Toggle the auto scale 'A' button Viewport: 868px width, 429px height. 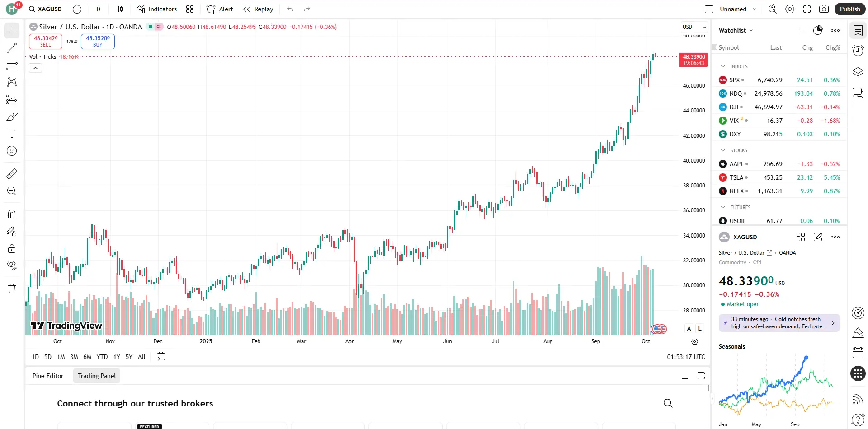pyautogui.click(x=689, y=328)
